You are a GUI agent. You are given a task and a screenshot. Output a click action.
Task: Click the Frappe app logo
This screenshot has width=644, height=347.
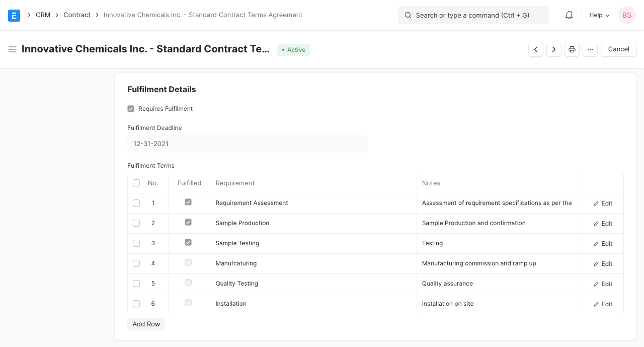click(x=14, y=15)
